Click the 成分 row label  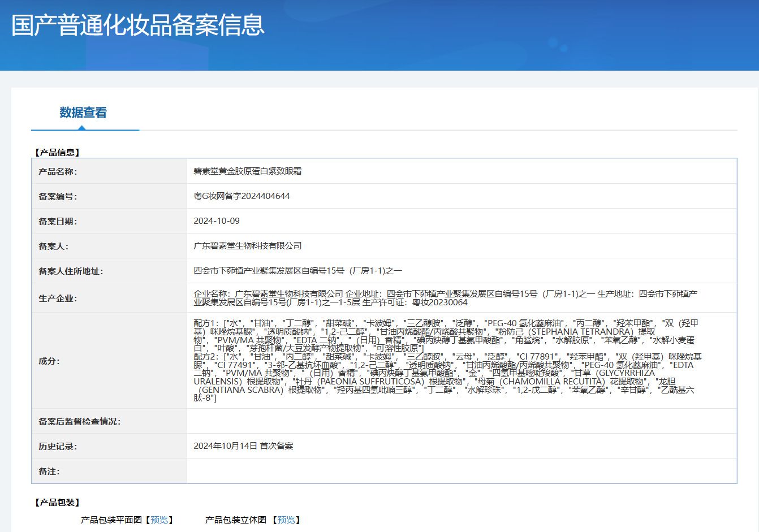(49, 361)
